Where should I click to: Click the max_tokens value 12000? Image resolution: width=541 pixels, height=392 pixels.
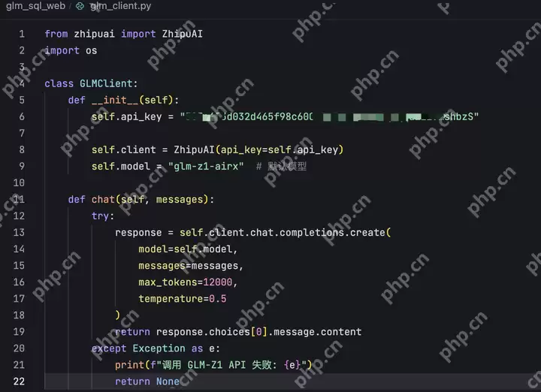click(217, 282)
